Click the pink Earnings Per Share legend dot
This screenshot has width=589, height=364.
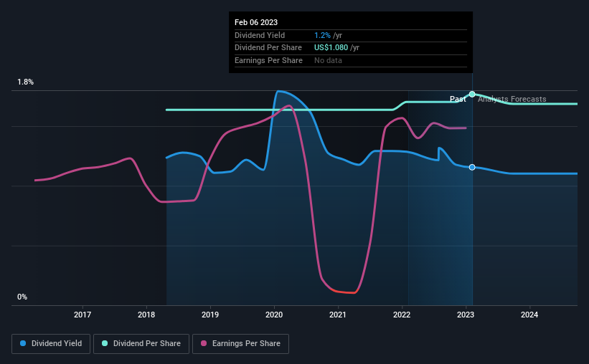204,343
